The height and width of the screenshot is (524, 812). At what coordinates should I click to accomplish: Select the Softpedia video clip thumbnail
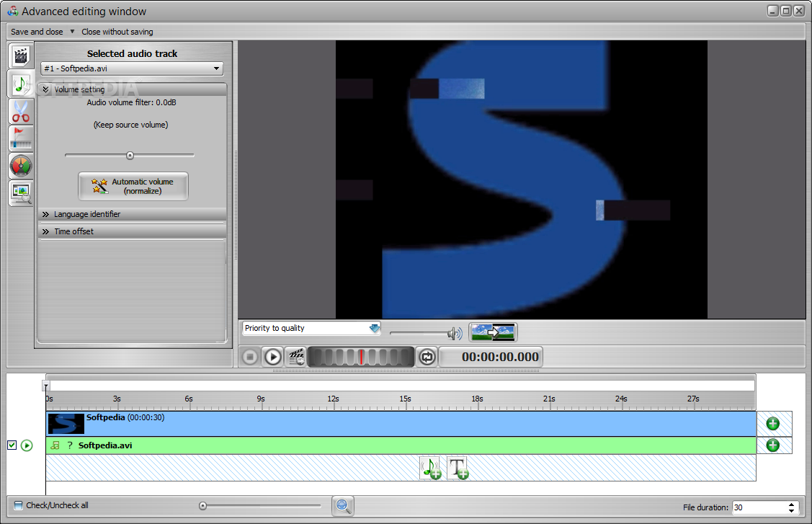(66, 424)
